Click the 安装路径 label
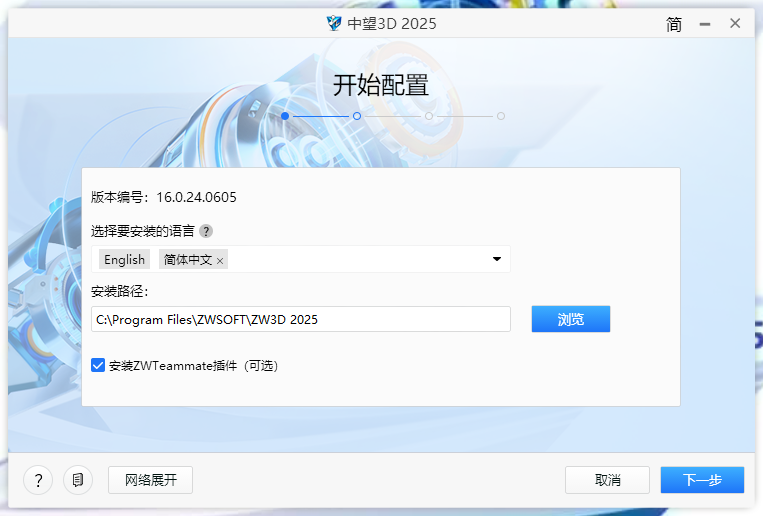The height and width of the screenshot is (516, 763). click(x=119, y=291)
